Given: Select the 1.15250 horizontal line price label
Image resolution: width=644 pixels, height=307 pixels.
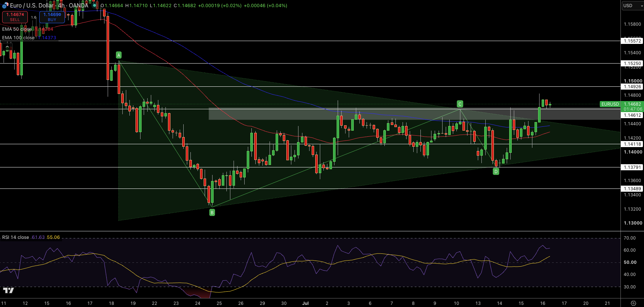Looking at the screenshot, I should pyautogui.click(x=632, y=64).
